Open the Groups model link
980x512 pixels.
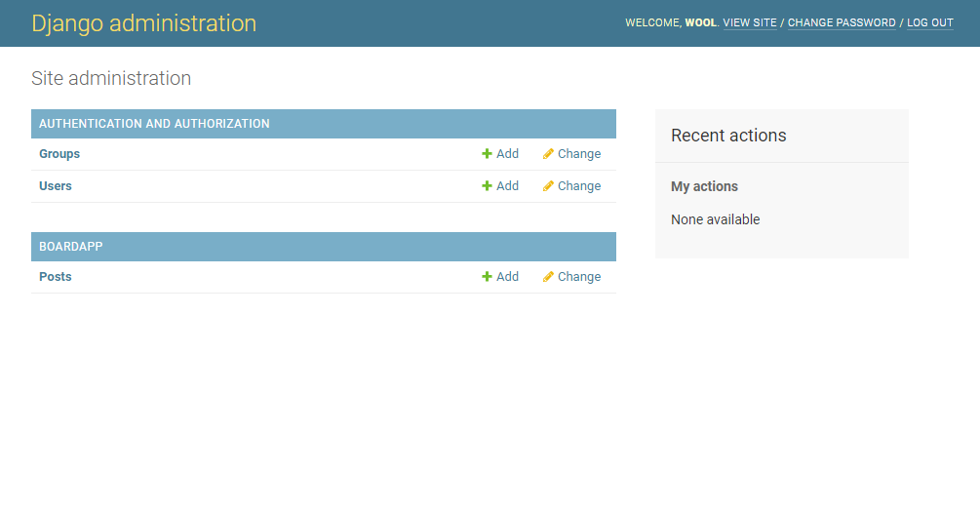click(x=59, y=154)
